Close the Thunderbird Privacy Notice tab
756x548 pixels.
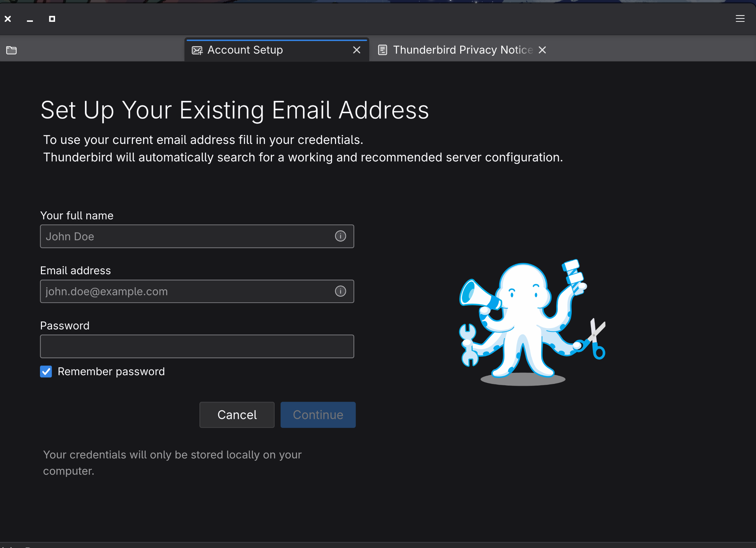(542, 50)
